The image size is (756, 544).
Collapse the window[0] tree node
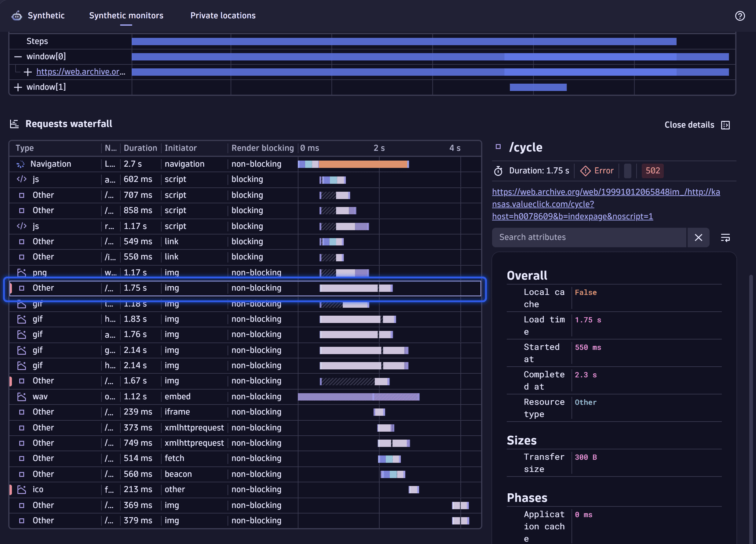(x=18, y=57)
